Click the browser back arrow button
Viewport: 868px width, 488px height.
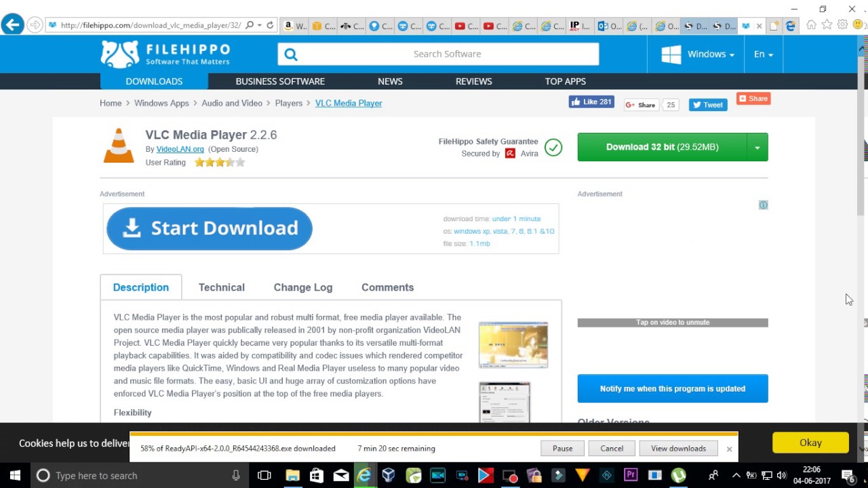tap(12, 25)
